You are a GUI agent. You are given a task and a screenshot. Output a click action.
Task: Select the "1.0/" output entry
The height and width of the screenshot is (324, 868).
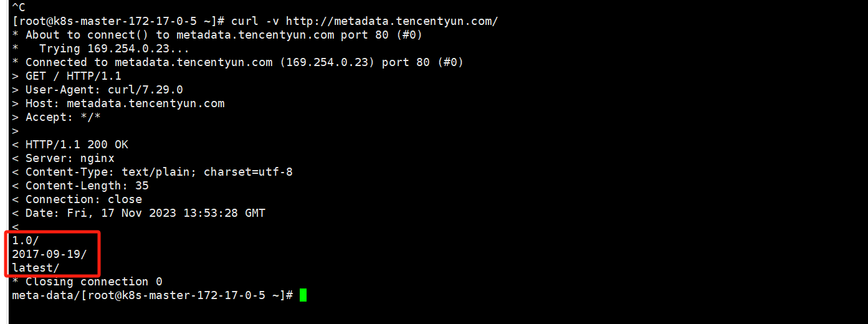click(x=26, y=241)
